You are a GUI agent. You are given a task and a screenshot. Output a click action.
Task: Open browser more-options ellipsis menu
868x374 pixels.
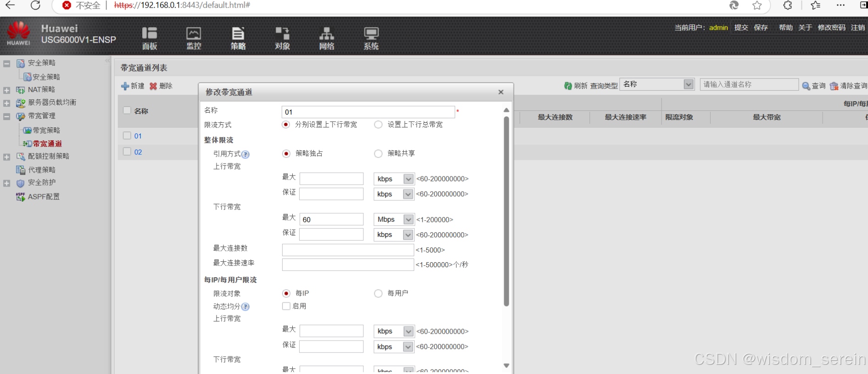click(x=840, y=5)
